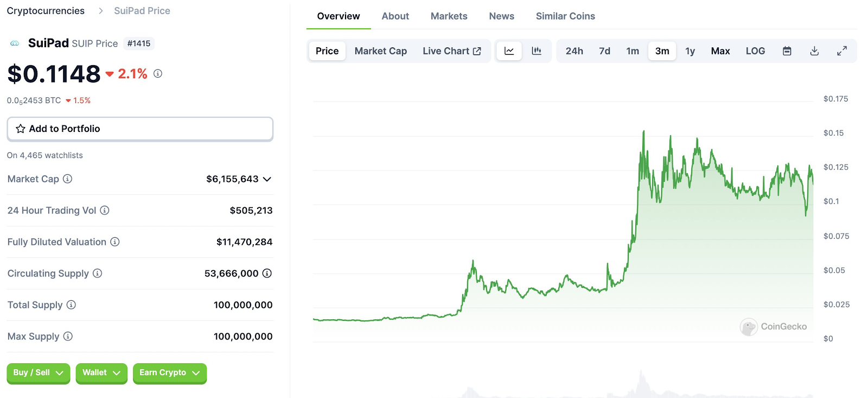Download chart data icon

(814, 51)
